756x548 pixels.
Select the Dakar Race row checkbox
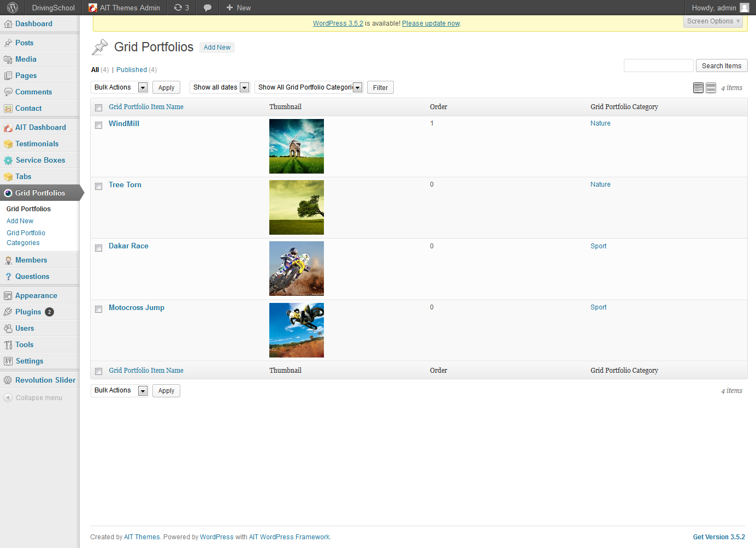(x=99, y=248)
